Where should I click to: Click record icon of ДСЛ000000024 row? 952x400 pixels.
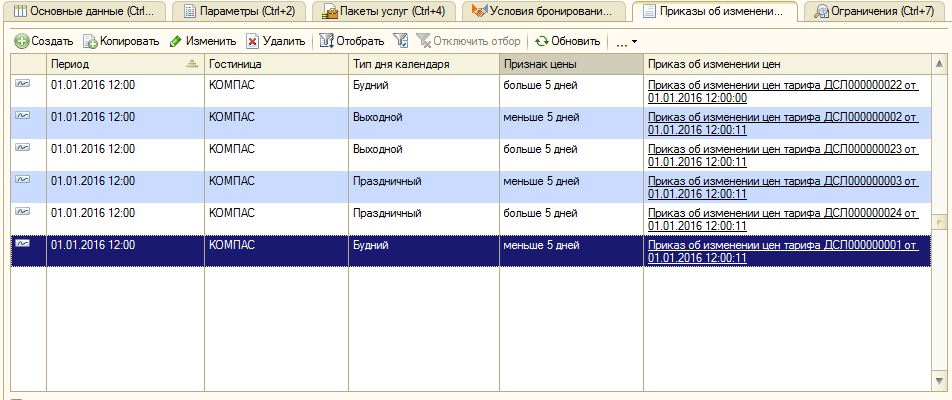[x=22, y=212]
